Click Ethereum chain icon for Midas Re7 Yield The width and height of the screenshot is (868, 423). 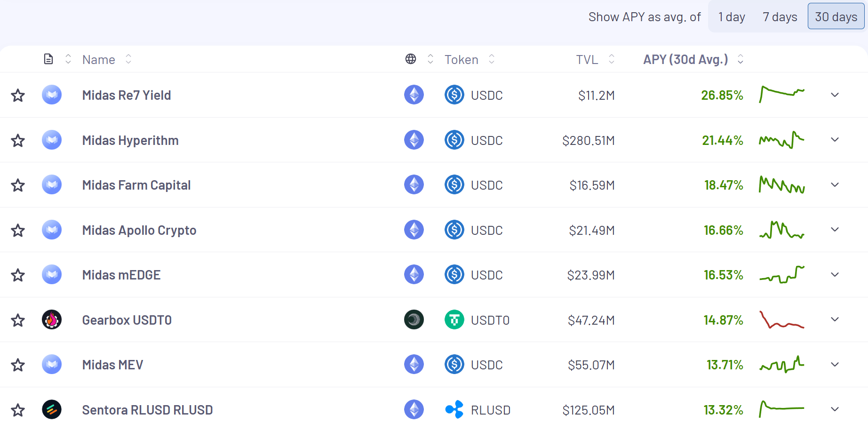click(x=414, y=95)
